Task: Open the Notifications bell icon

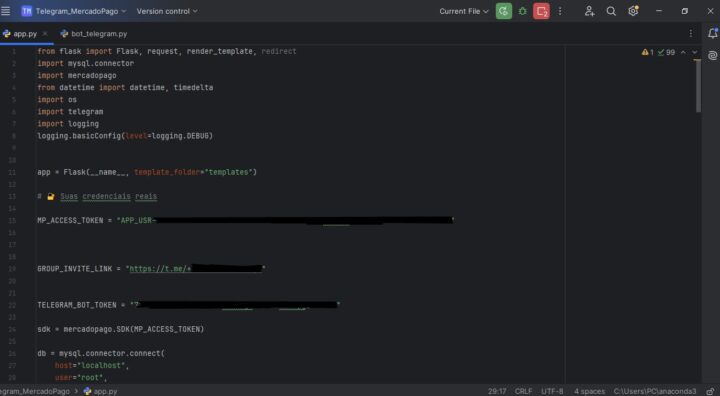Action: pos(713,33)
